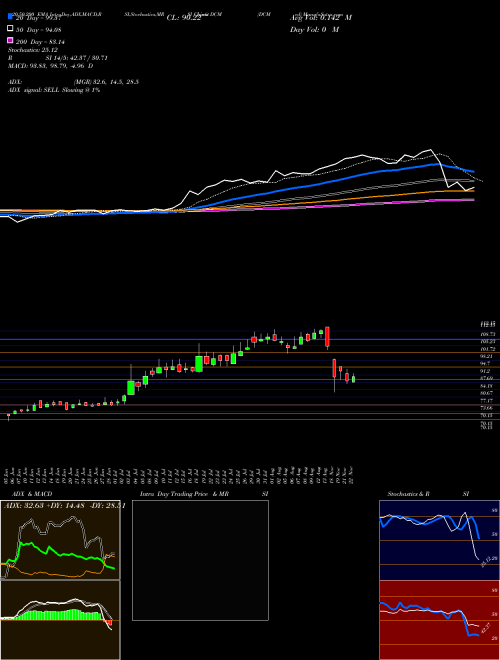Viewport: 500px width, 660px height.
Task: Click the 'Stochastics & R' panel title
Action: coord(408,494)
